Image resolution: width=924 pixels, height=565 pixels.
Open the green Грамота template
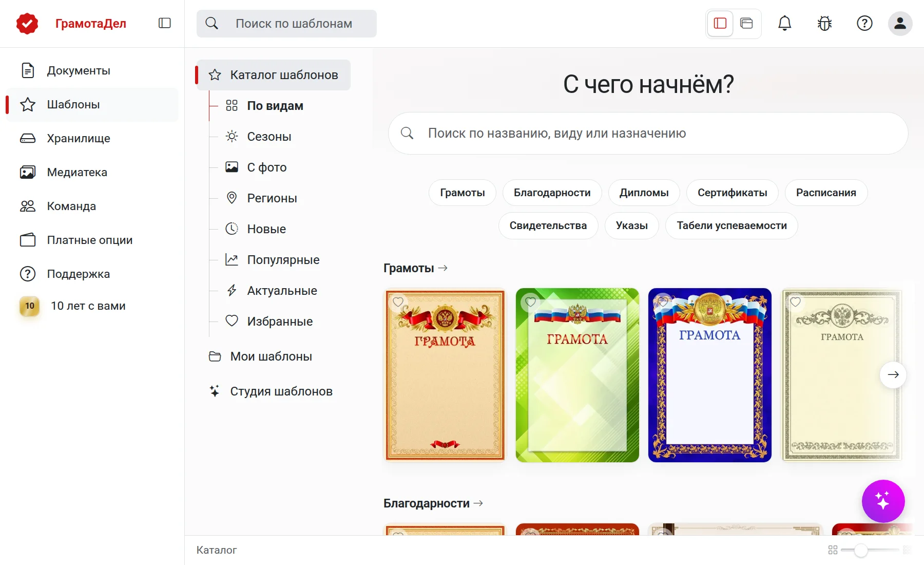pos(577,375)
